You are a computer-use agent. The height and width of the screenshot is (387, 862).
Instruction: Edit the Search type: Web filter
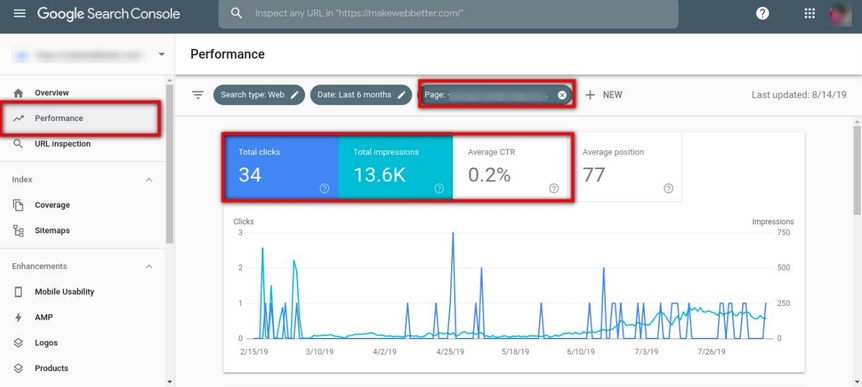pos(259,95)
